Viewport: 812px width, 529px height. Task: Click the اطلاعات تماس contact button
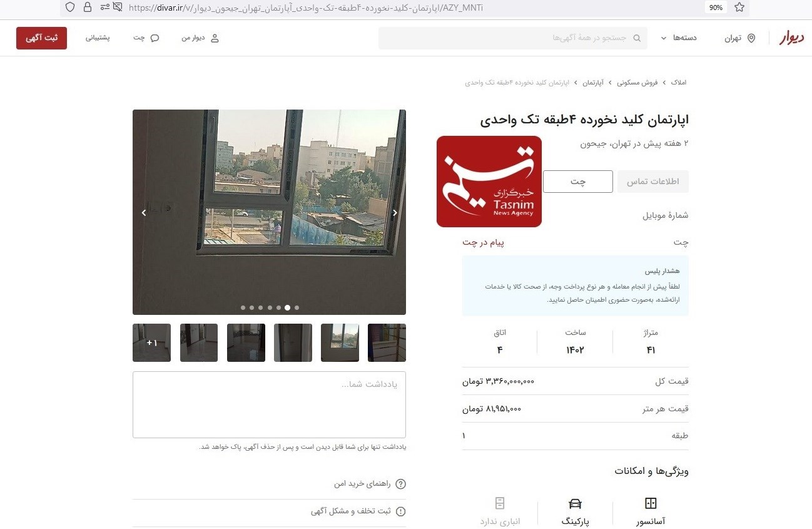(653, 182)
